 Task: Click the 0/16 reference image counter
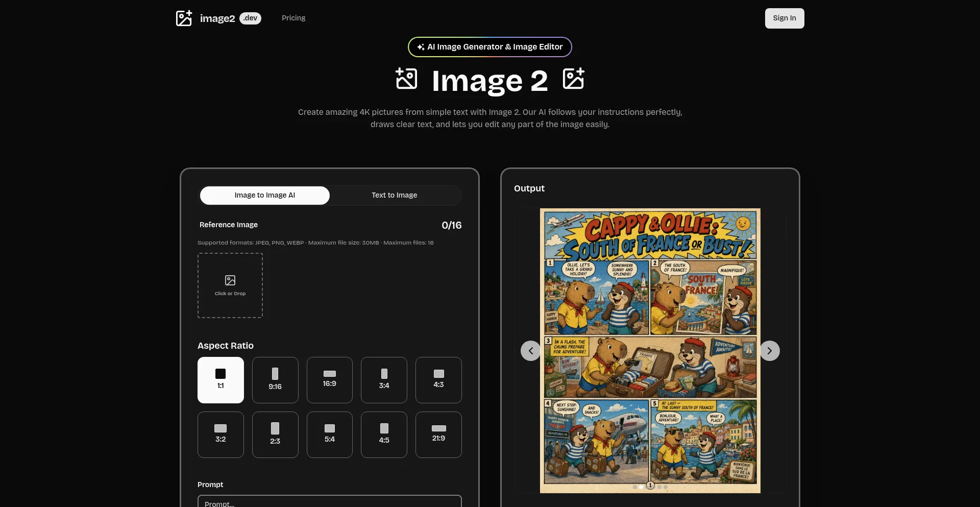(x=451, y=225)
